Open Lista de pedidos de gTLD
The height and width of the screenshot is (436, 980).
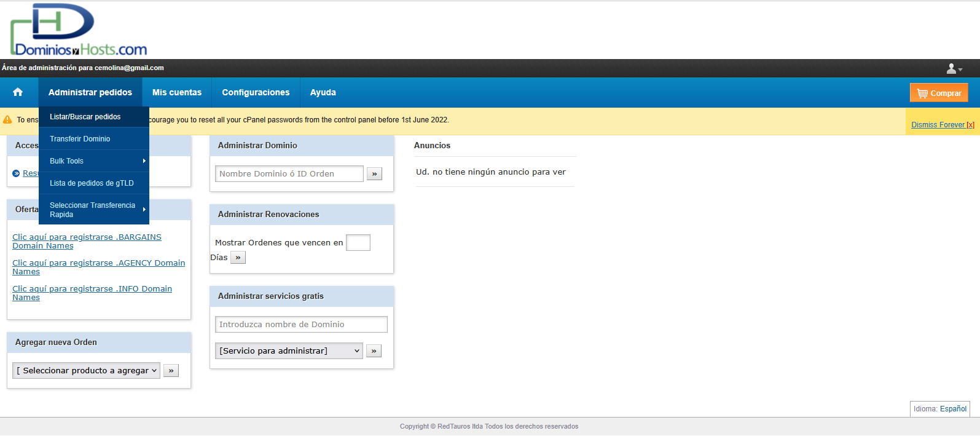[92, 183]
